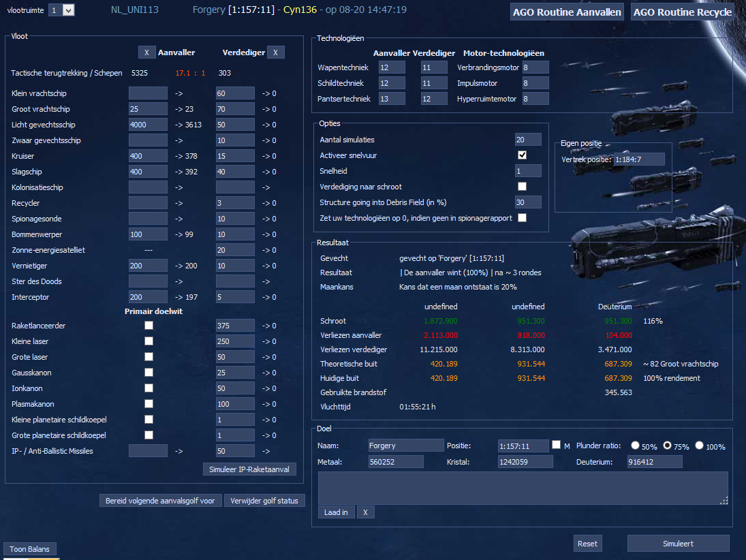Click '~ 82 Groot vrachtschip' note

tap(681, 364)
